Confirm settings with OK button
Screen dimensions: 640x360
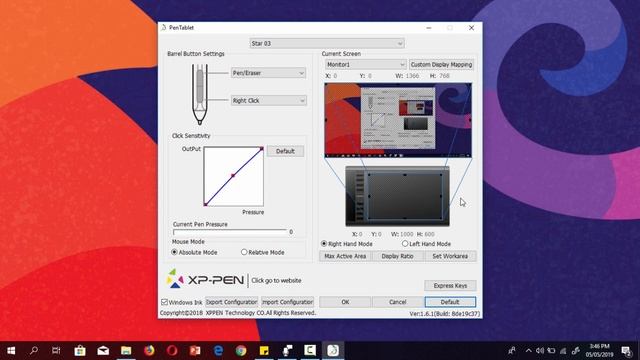point(345,302)
